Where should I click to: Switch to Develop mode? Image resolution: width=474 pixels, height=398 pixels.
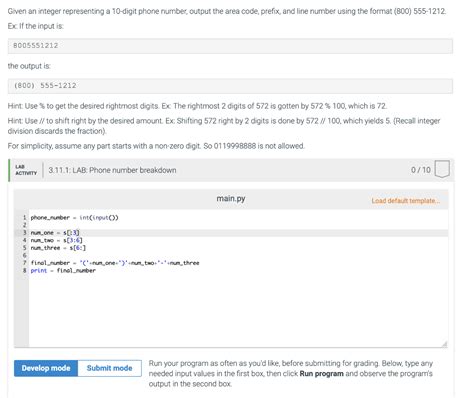pos(46,368)
